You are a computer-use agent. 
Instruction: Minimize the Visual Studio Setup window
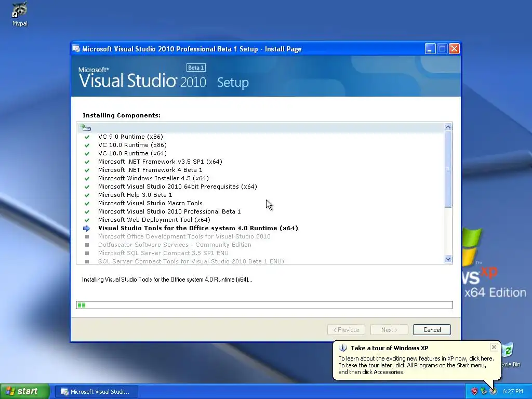430,49
